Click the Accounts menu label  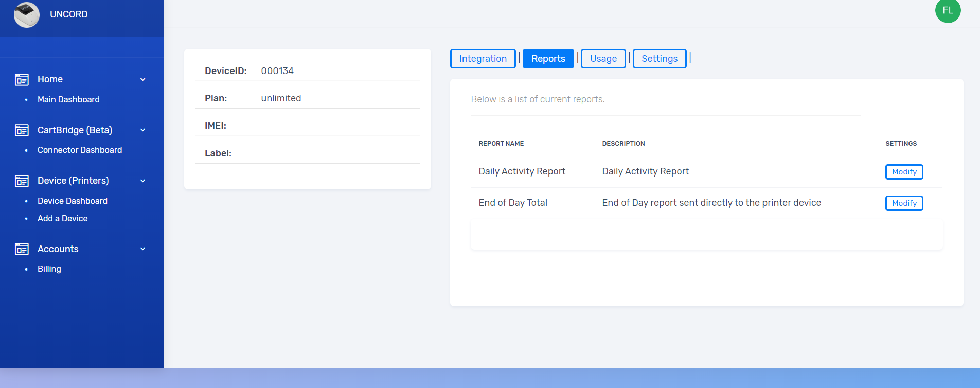point(58,249)
